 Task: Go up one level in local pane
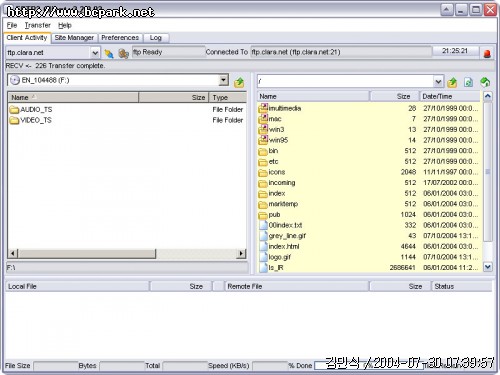click(x=239, y=82)
